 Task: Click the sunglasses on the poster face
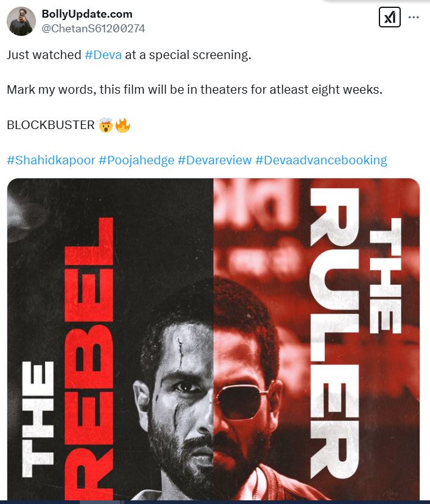point(243,399)
